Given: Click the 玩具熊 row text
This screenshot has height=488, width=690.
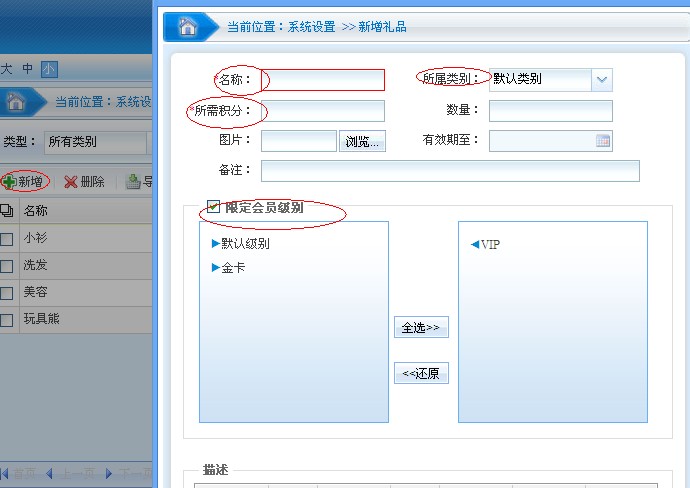Looking at the screenshot, I should click(42, 319).
